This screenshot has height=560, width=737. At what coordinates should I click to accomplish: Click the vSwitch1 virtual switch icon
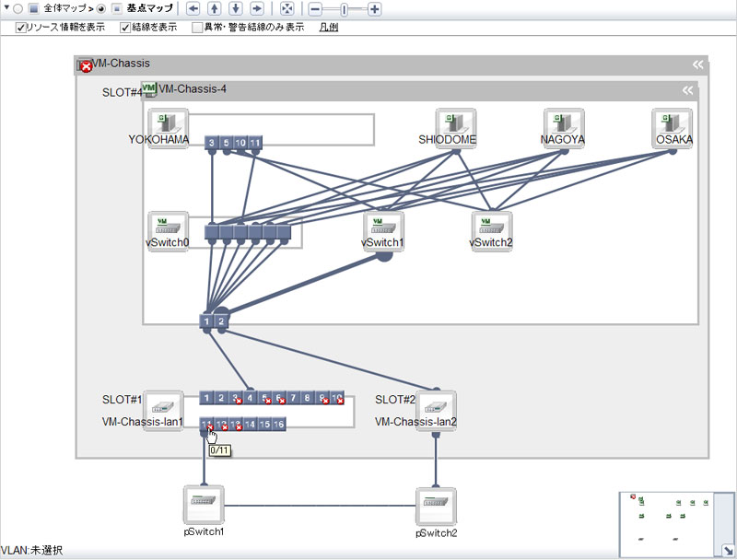(x=383, y=226)
